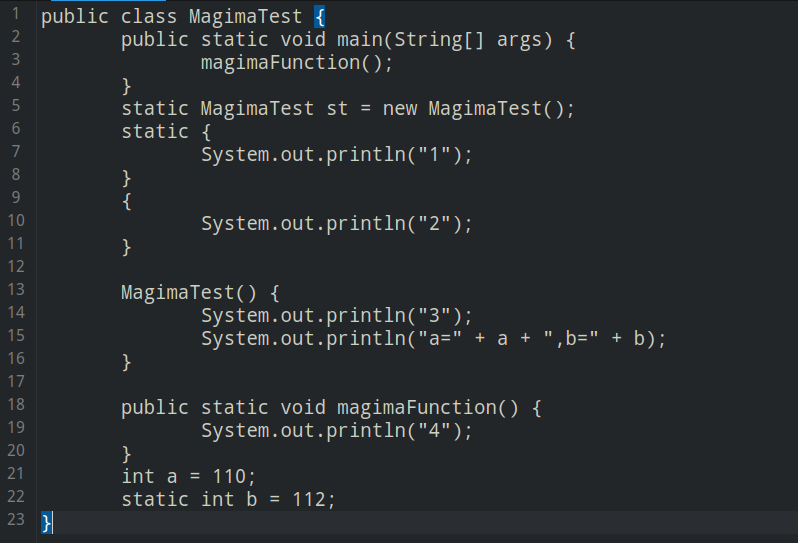
Task: Click line number 13 in the gutter
Action: pyautogui.click(x=15, y=289)
